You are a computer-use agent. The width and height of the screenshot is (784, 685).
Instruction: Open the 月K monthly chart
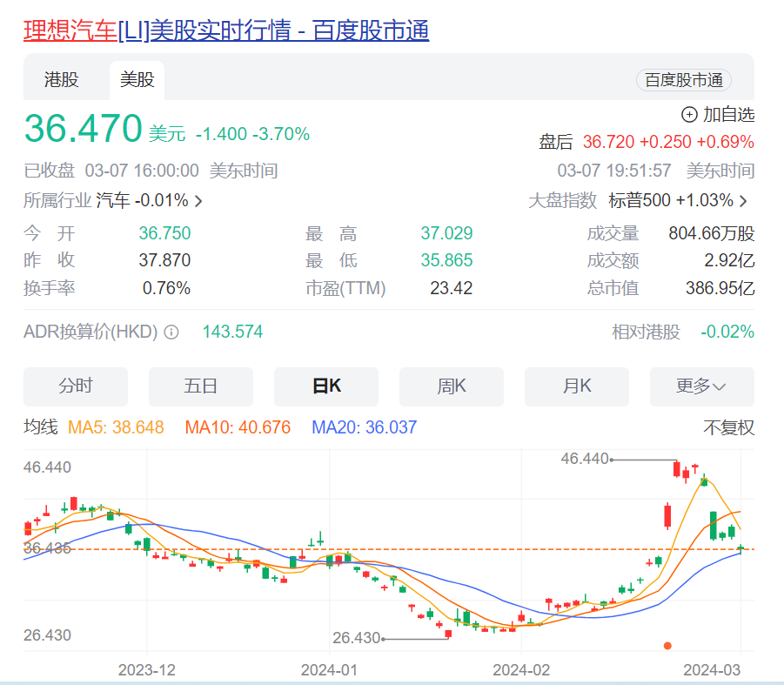tap(577, 386)
